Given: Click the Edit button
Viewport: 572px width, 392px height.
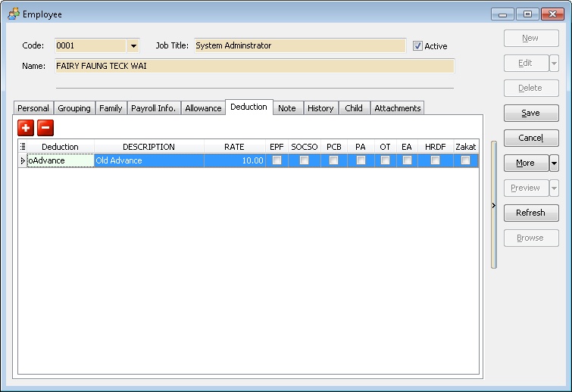Looking at the screenshot, I should 526,64.
